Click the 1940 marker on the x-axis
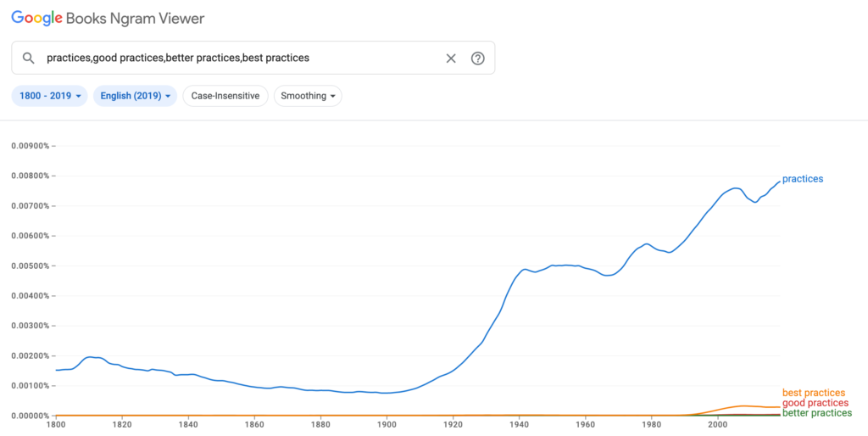This screenshot has width=868, height=436. pyautogui.click(x=519, y=426)
